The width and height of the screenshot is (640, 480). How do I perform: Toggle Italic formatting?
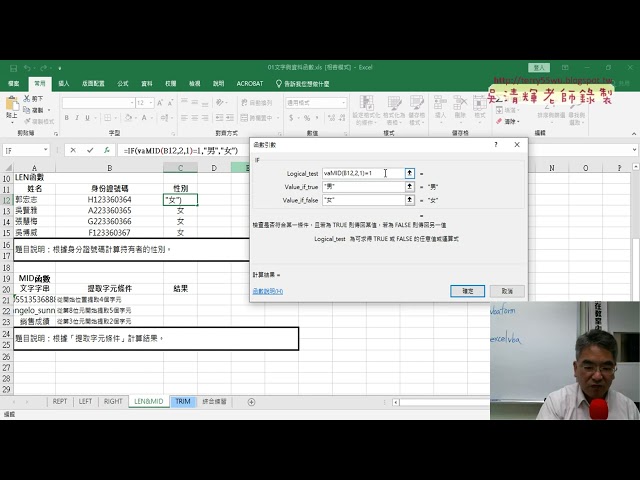point(77,118)
